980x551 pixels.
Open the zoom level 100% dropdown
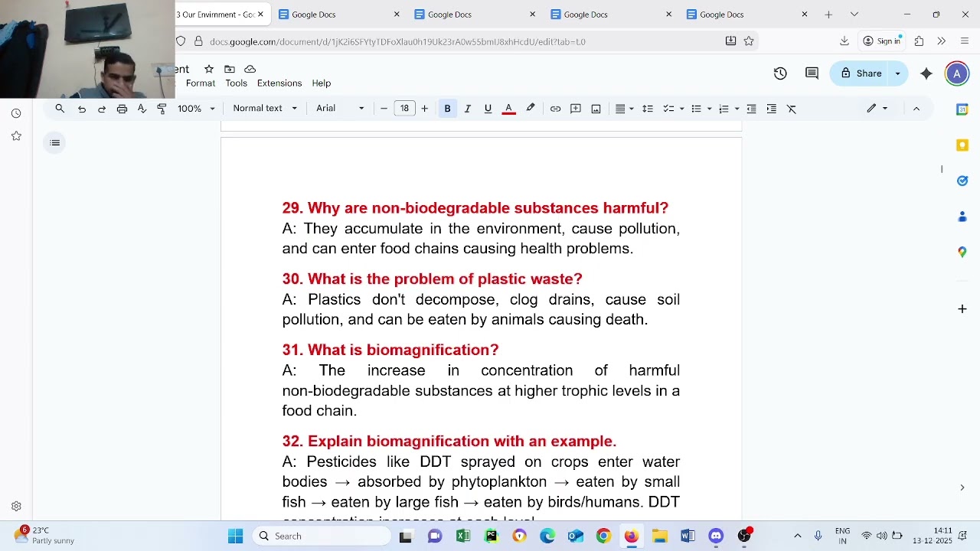[196, 109]
